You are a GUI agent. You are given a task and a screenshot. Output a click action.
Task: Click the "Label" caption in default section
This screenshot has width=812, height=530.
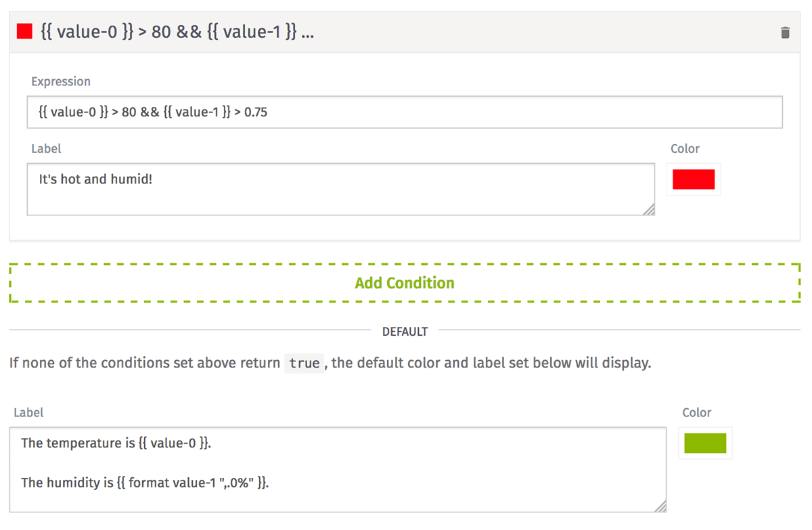28,412
